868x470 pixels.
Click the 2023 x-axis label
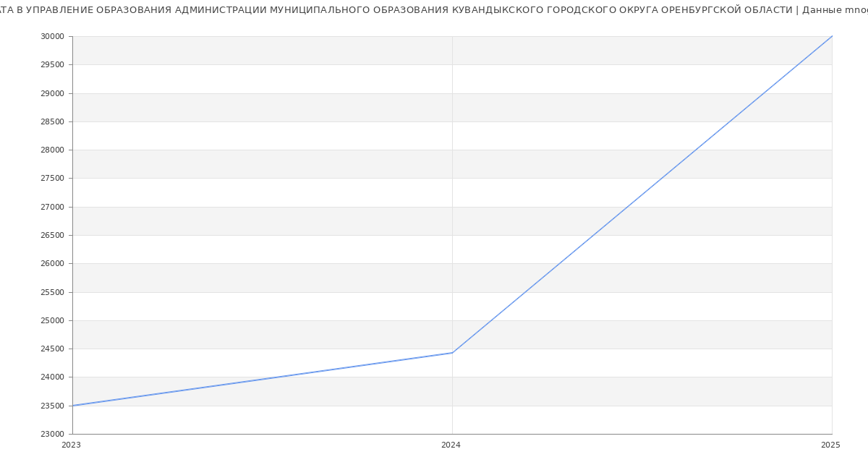71,445
